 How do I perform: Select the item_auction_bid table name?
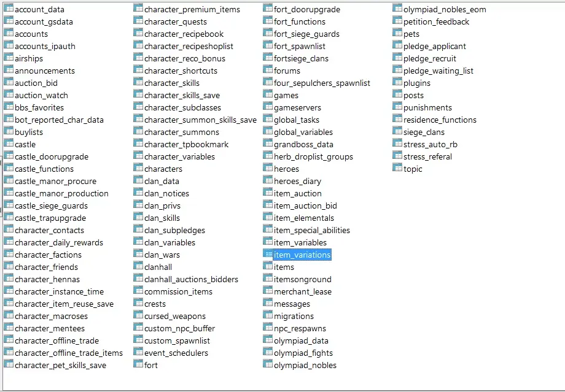(x=306, y=206)
